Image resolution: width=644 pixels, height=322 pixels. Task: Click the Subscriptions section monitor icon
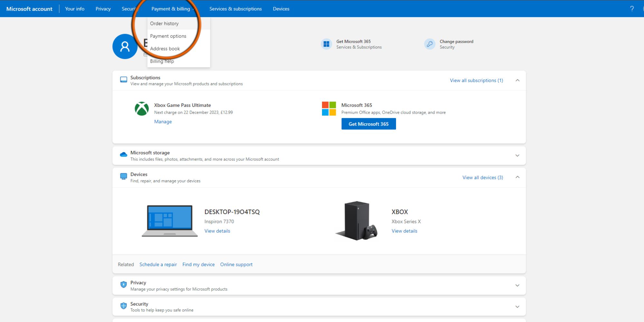tap(123, 80)
